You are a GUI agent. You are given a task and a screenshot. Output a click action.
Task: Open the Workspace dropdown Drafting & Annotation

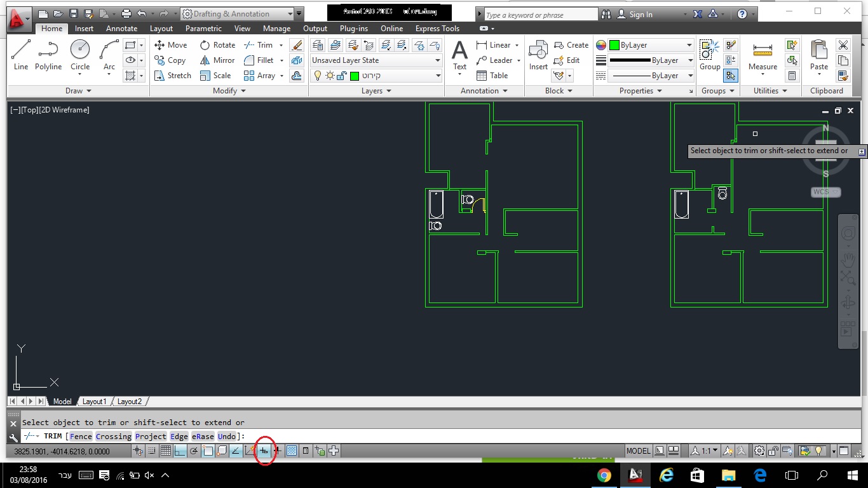coord(238,14)
